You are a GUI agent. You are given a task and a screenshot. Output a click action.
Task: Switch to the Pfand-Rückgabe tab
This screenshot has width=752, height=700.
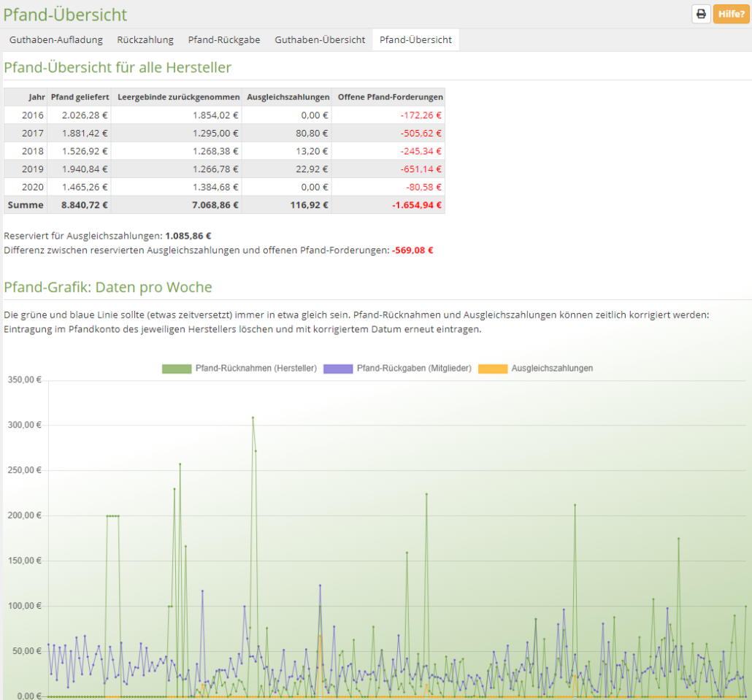(x=223, y=40)
